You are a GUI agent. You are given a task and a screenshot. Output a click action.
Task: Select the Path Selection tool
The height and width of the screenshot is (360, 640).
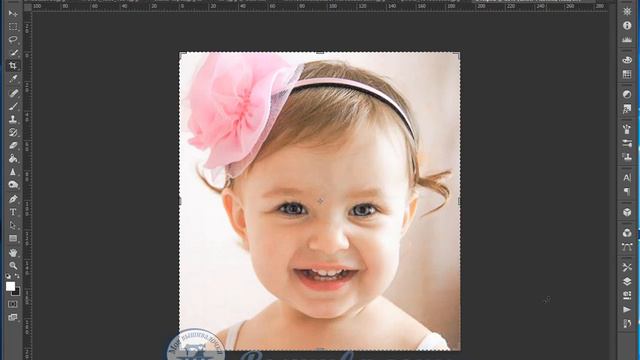(x=13, y=225)
